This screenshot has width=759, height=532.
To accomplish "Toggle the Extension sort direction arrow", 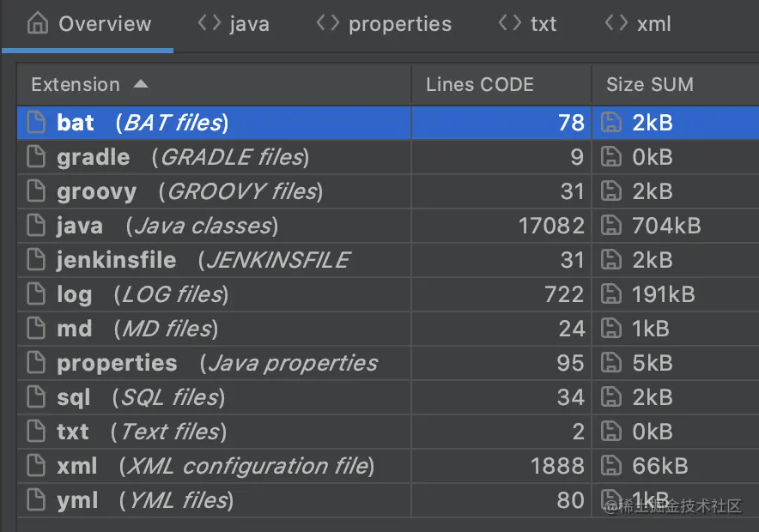I will pyautogui.click(x=140, y=84).
